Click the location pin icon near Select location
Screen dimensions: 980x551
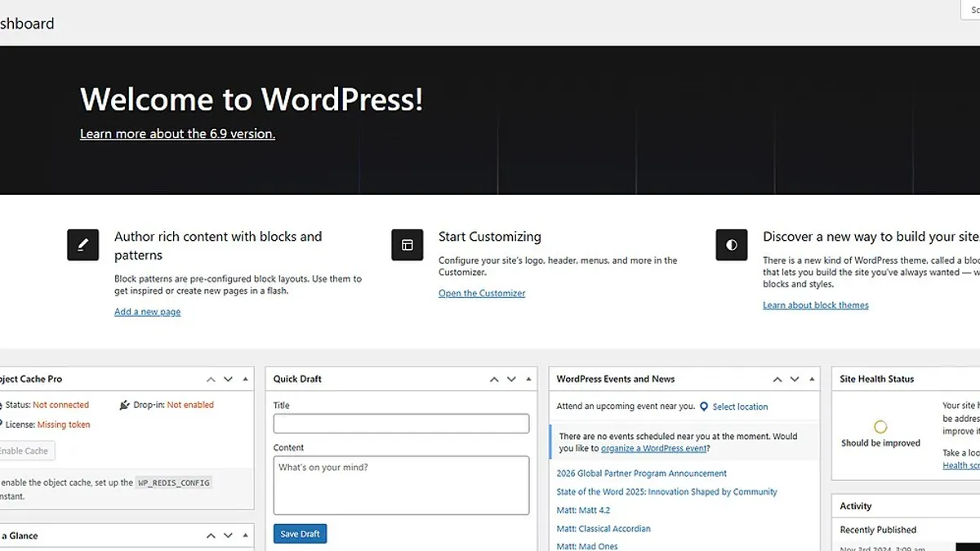click(x=704, y=407)
